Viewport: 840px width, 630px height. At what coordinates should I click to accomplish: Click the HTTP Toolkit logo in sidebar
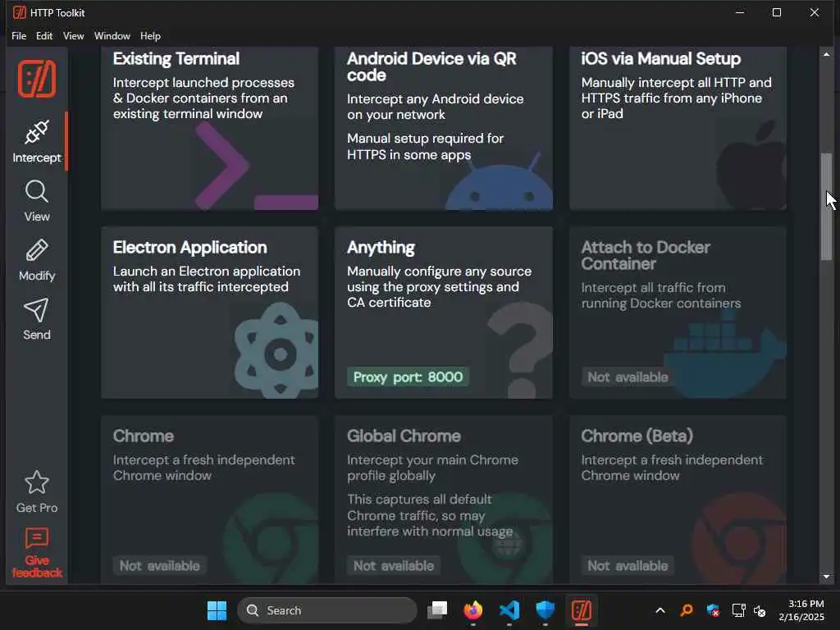pyautogui.click(x=36, y=79)
